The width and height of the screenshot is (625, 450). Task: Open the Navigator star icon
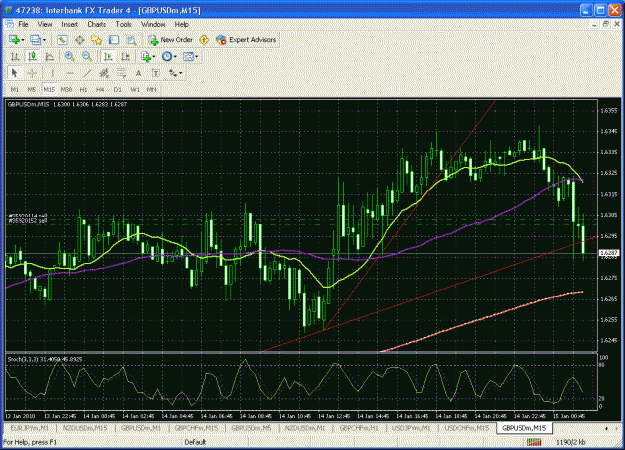pyautogui.click(x=96, y=40)
